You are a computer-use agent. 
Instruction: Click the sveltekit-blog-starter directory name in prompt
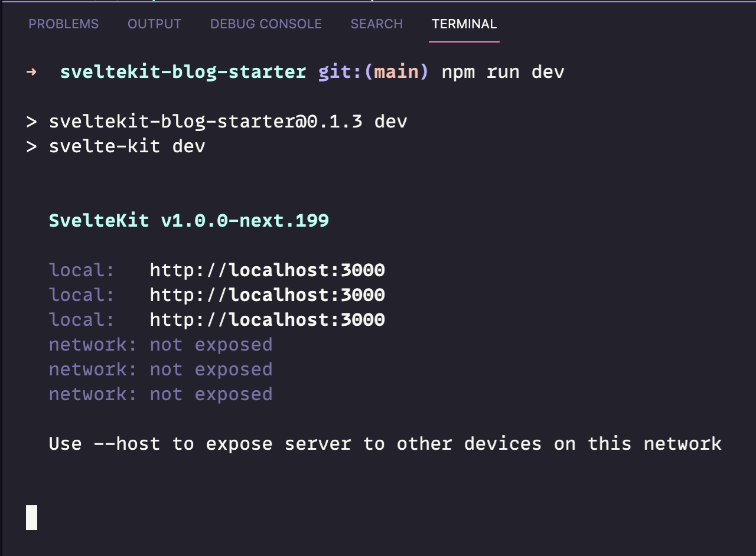coord(183,72)
